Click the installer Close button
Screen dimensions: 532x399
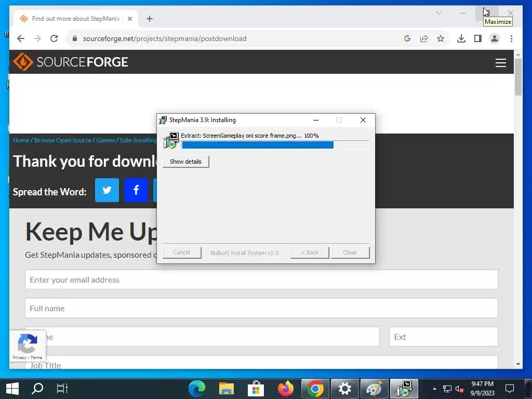point(350,252)
